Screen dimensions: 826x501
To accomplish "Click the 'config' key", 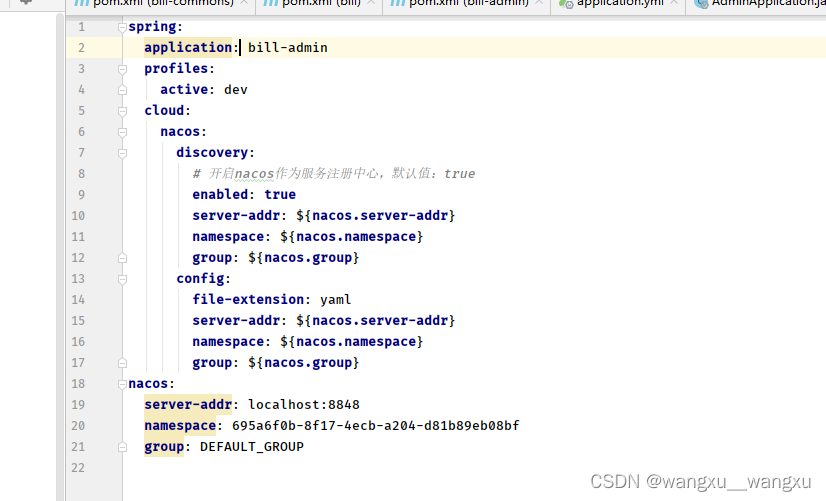I will [200, 278].
